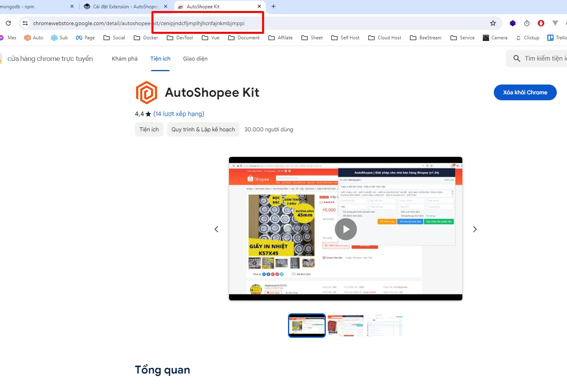Open the Docker bookmark folder
Viewport: 567px width, 392px height.
(146, 38)
